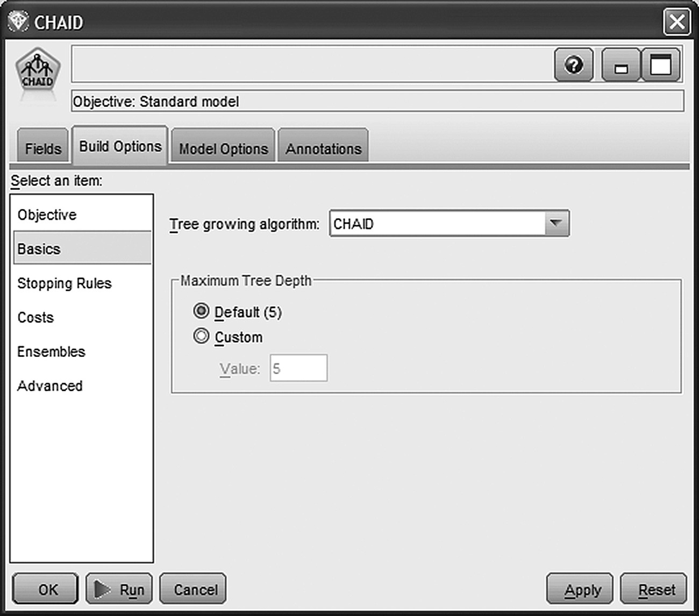Click the Cancel button
The height and width of the screenshot is (616, 699).
click(193, 589)
